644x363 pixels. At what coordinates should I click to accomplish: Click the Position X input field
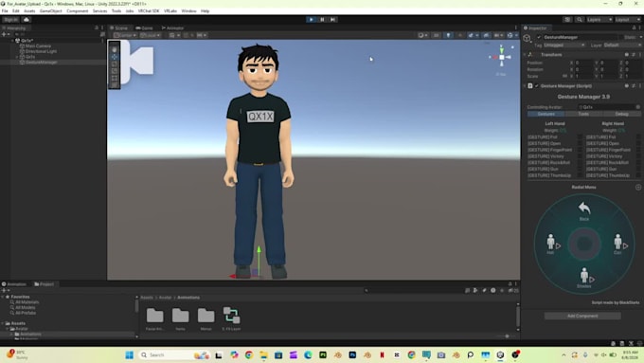(583, 63)
